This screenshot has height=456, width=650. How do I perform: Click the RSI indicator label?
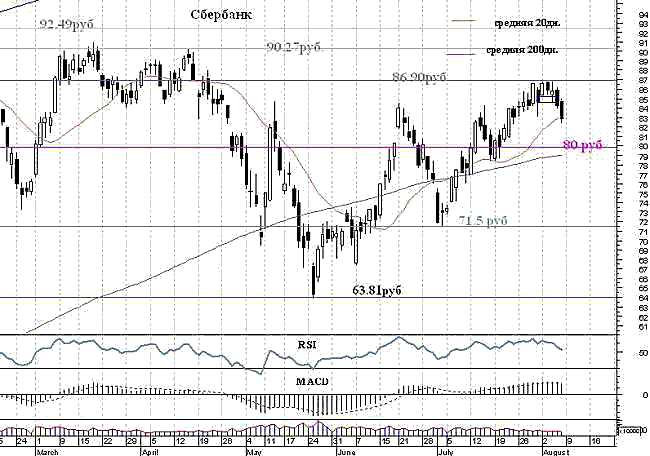[308, 344]
